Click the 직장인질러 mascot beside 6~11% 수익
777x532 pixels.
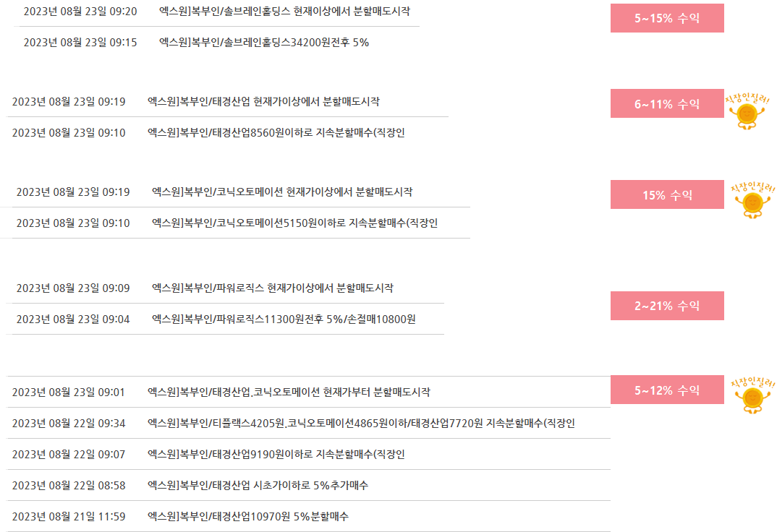[x=747, y=111]
